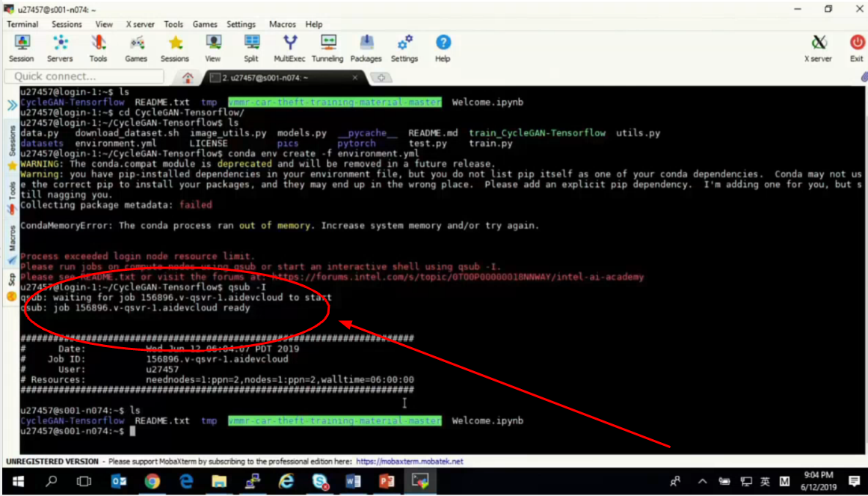Click the paperclip attachment icon
The width and height of the screenshot is (868, 496).
coord(864,77)
